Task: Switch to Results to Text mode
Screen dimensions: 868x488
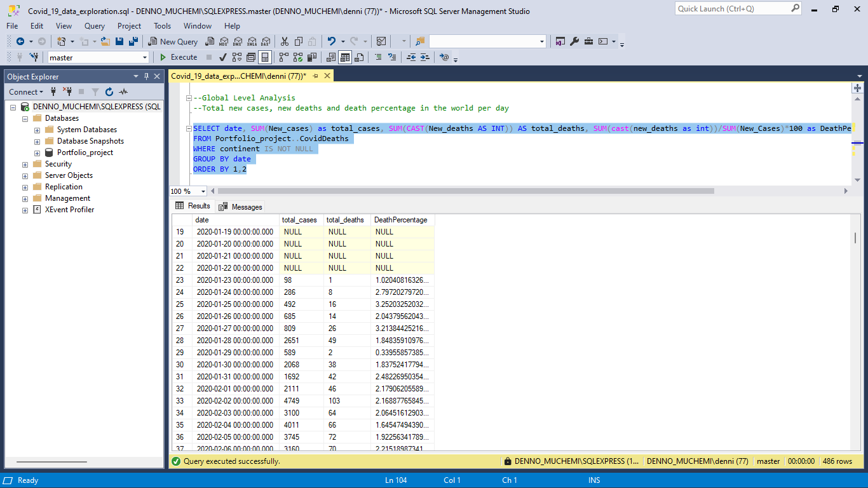Action: tap(331, 57)
